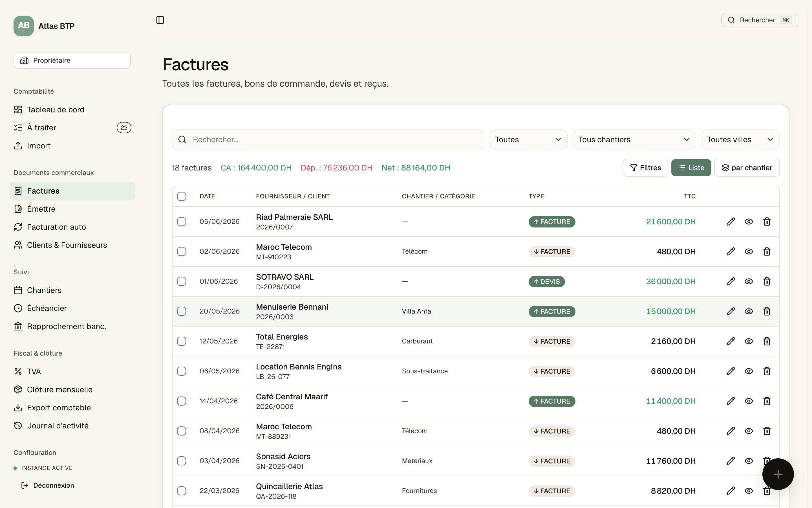
Task: Open the Propriétaire role selector
Action: point(72,60)
